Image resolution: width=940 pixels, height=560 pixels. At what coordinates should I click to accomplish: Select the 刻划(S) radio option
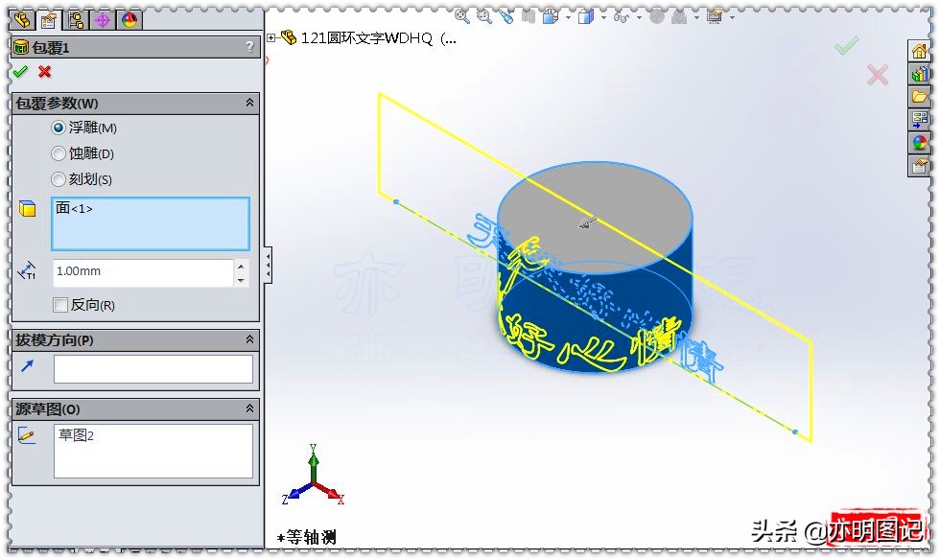[59, 179]
